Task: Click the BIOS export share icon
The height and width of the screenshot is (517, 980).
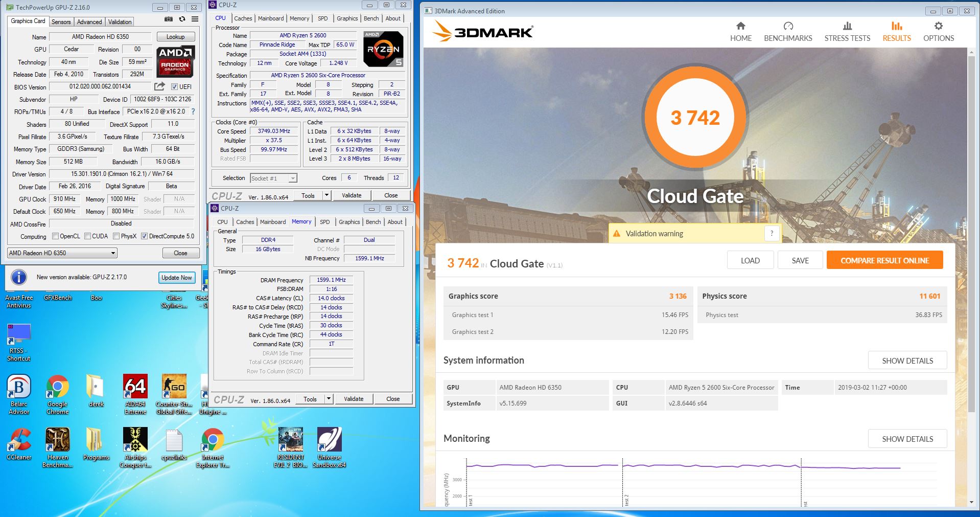Action: (160, 86)
